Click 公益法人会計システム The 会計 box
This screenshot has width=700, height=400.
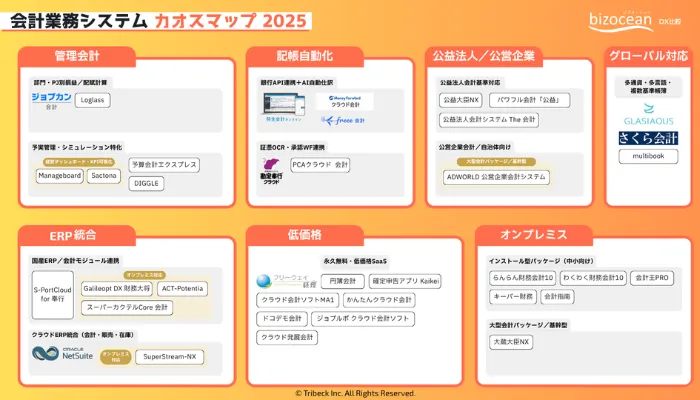point(488,120)
